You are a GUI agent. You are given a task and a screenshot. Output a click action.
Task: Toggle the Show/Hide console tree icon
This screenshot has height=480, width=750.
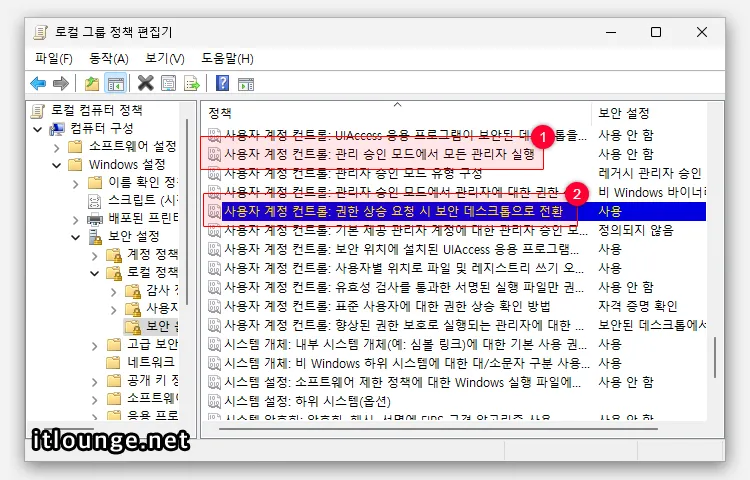(x=115, y=84)
